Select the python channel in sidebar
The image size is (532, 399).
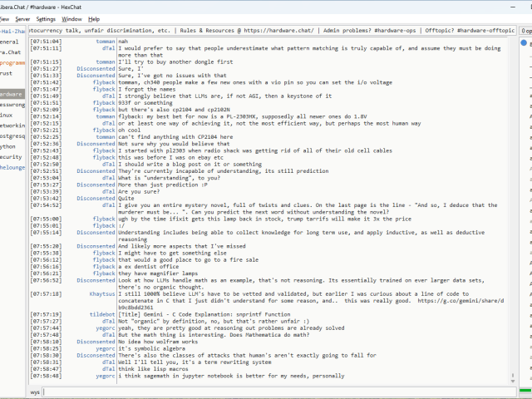pyautogui.click(x=10, y=146)
